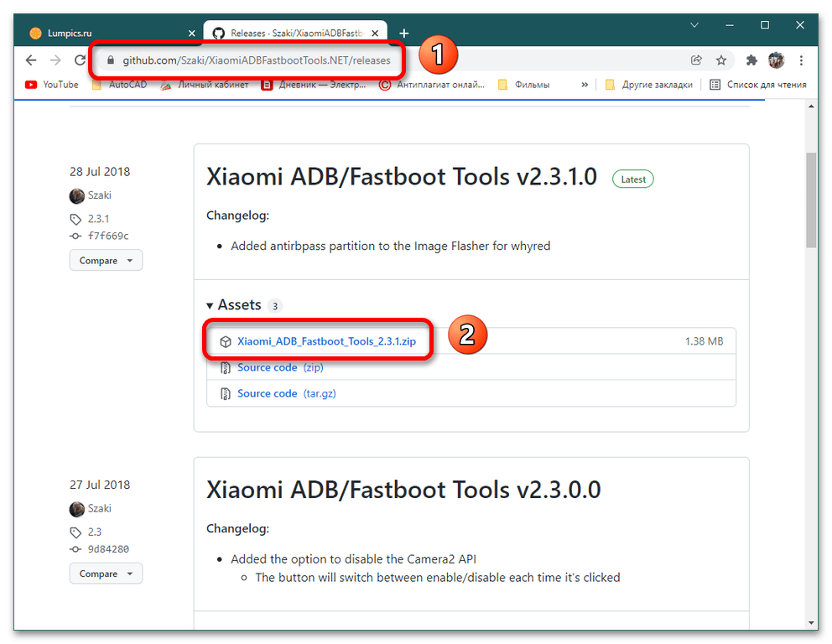Click the Latest badge
Screen dimensions: 832x644
pos(633,179)
